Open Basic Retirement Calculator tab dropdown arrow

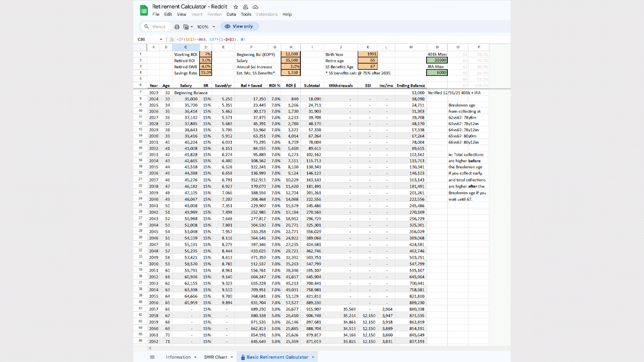[313, 357]
